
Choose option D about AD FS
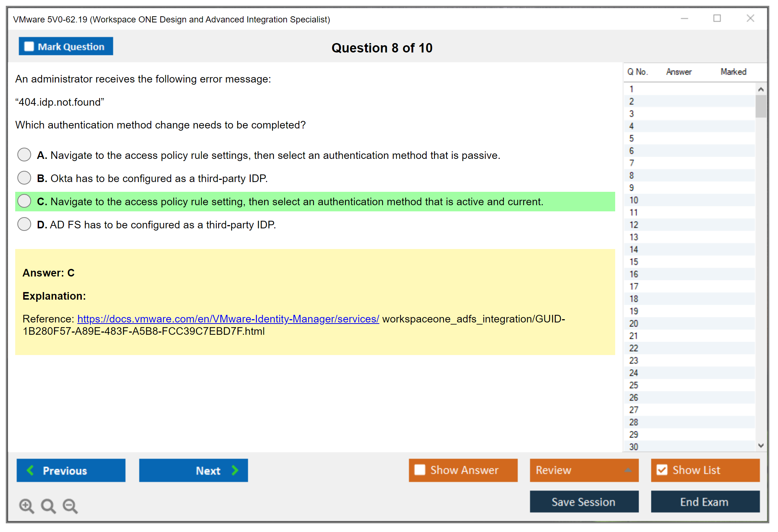(24, 224)
